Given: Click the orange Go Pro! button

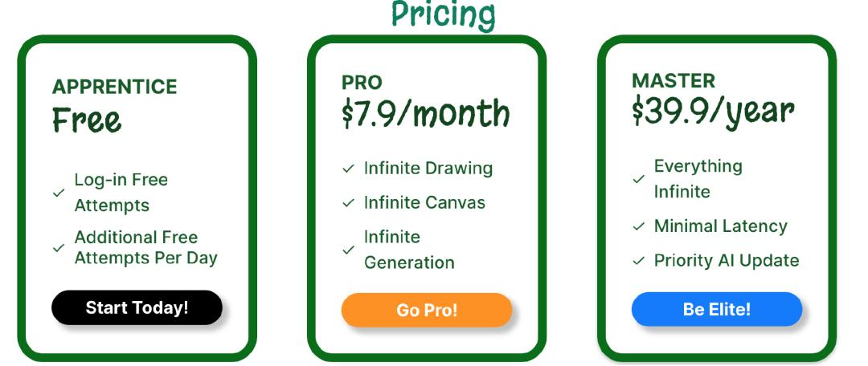Looking at the screenshot, I should pos(427,310).
